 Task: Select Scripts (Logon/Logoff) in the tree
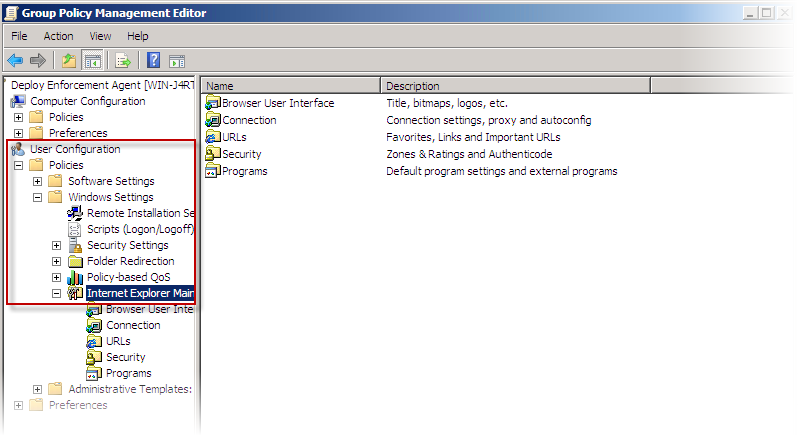click(x=139, y=229)
